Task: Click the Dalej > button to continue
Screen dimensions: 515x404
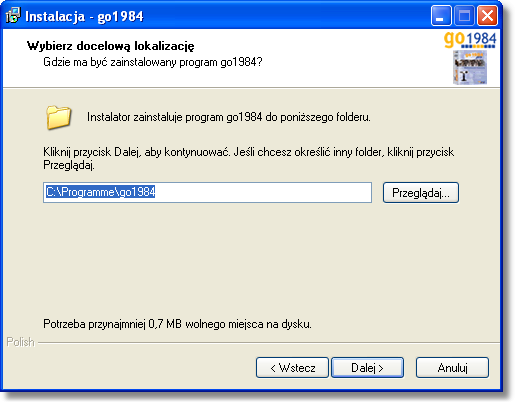Action: 367,367
